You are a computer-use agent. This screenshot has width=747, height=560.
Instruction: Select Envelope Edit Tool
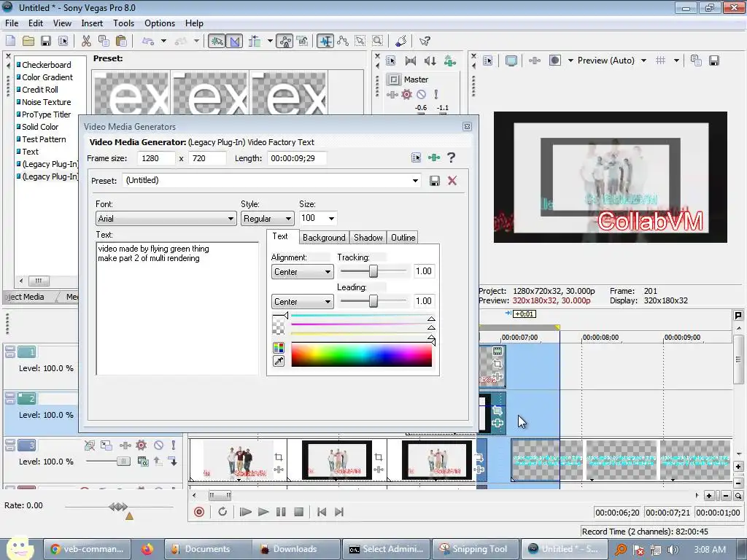click(x=343, y=41)
